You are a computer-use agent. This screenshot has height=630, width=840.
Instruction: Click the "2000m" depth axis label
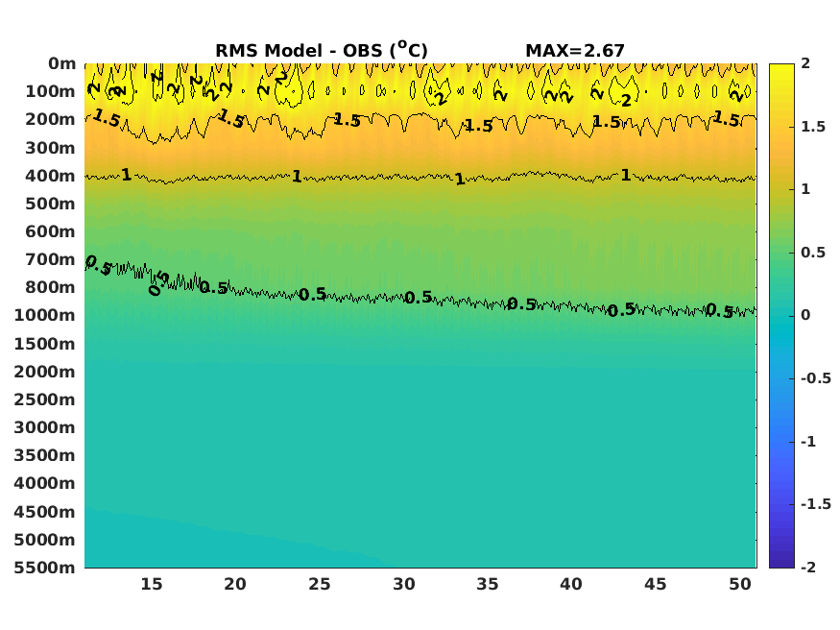click(45, 372)
